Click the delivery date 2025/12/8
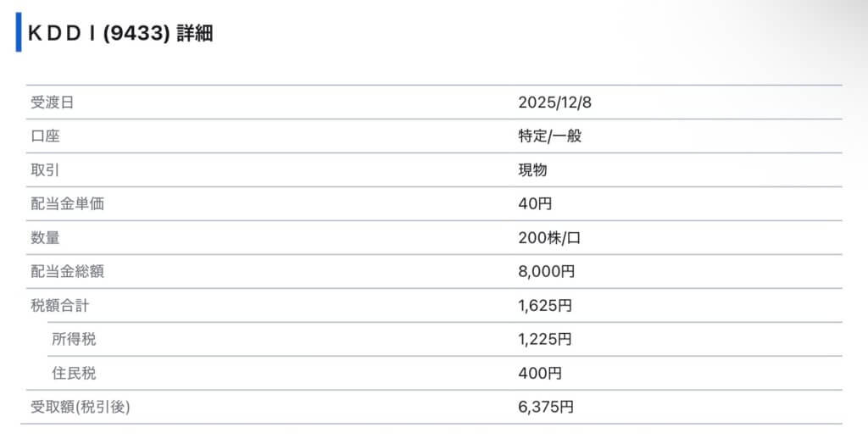The image size is (868, 444). pos(554,103)
